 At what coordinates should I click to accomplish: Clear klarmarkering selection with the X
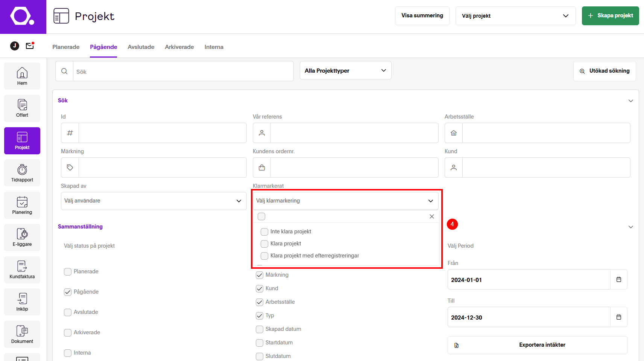(432, 216)
